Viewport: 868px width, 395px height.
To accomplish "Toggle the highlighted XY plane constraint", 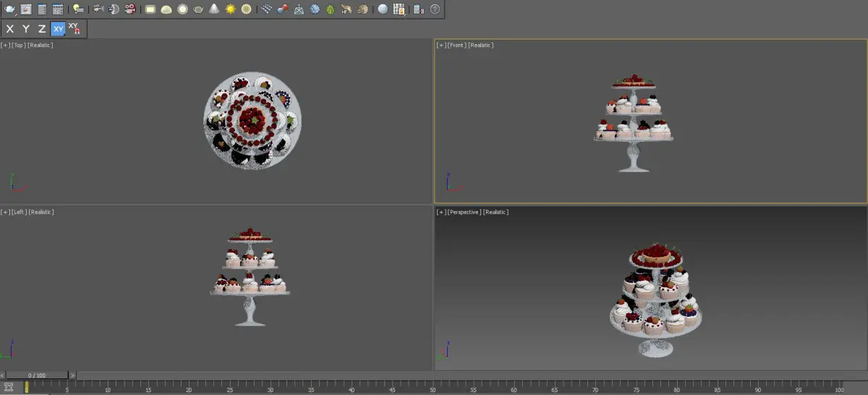I will [58, 29].
